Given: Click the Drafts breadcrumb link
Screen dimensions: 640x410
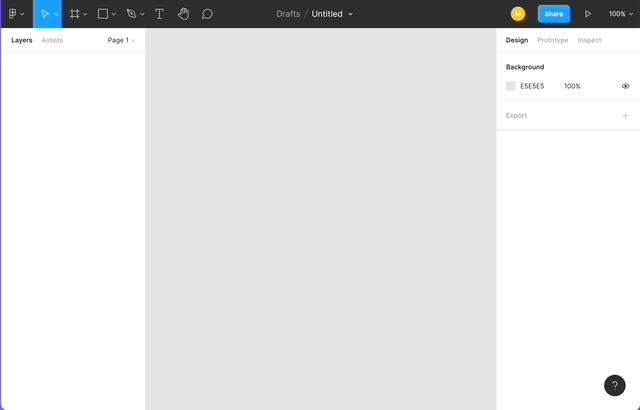Looking at the screenshot, I should (288, 14).
